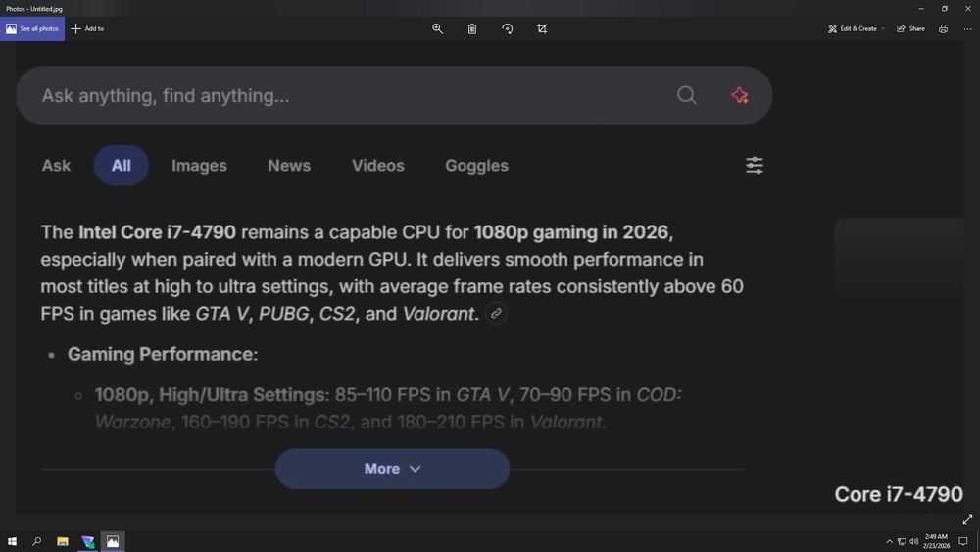Click the Share button
980x552 pixels.
[x=910, y=29]
